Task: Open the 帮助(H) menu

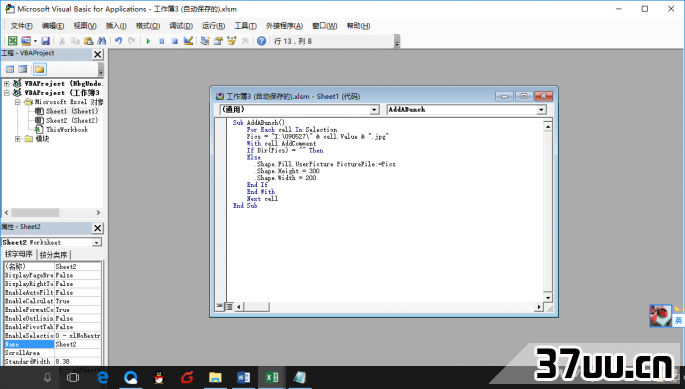Action: pyautogui.click(x=358, y=26)
